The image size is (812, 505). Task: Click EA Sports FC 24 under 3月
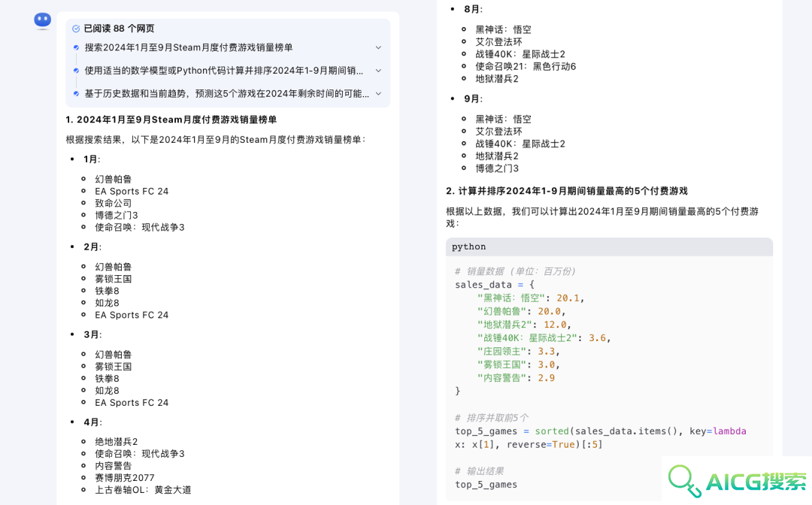pos(132,403)
